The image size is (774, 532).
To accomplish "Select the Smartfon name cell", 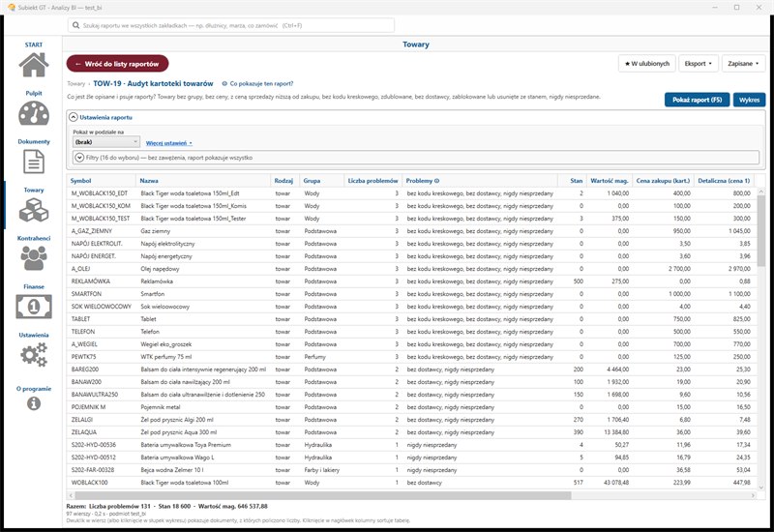I will click(x=203, y=294).
